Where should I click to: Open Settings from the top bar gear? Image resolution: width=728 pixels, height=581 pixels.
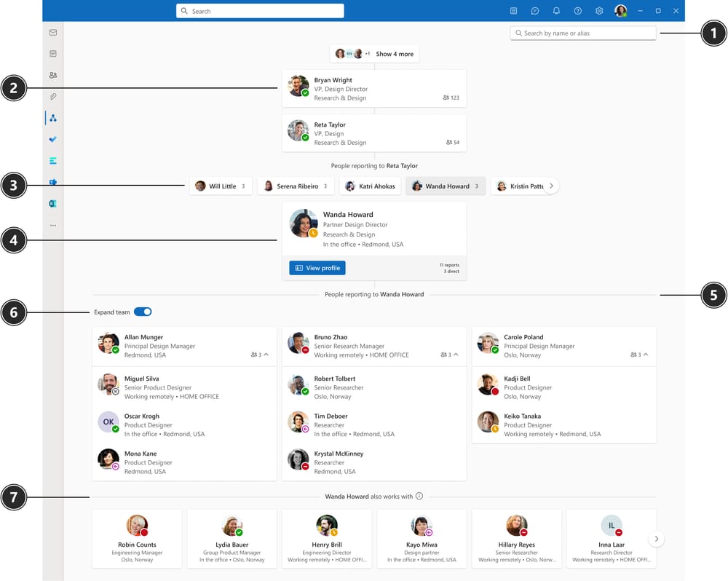[598, 10]
